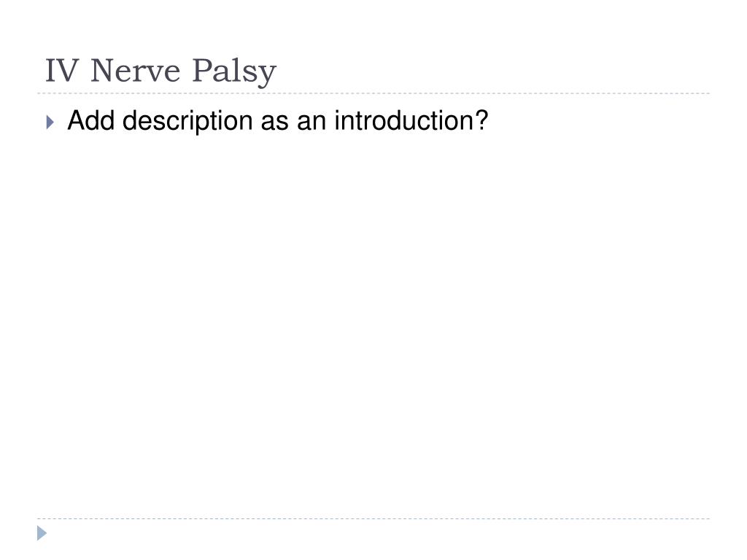Click the word 'as' in the bullet text

point(274,122)
